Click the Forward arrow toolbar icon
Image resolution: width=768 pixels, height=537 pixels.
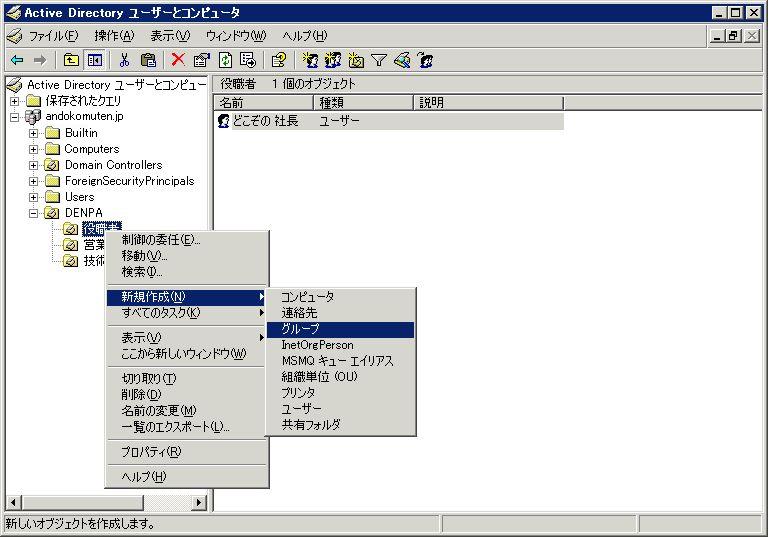[x=40, y=60]
